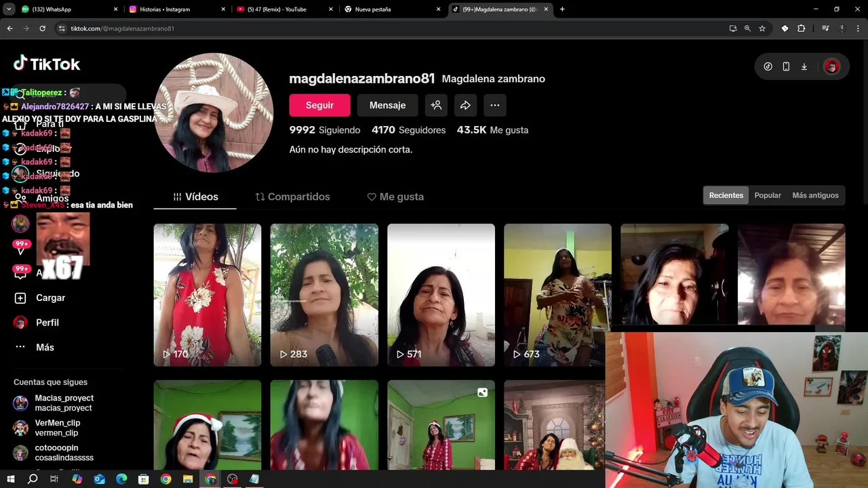Image resolution: width=868 pixels, height=488 pixels.
Task: Click the magdalenazambrano81 profile picture
Action: [x=214, y=113]
